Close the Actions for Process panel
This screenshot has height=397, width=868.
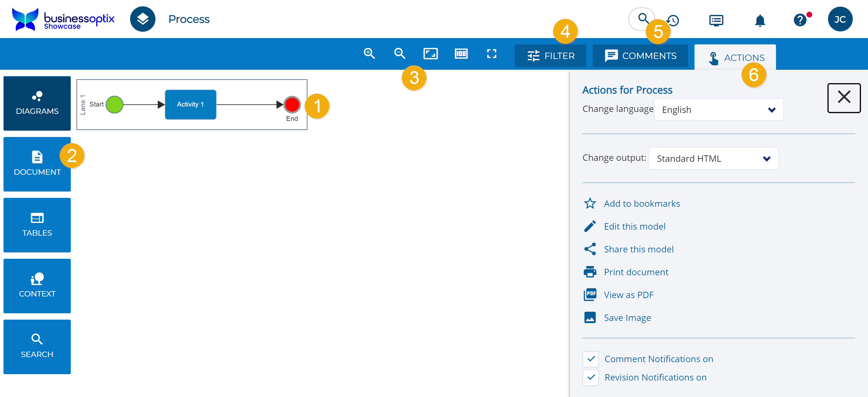coord(844,98)
